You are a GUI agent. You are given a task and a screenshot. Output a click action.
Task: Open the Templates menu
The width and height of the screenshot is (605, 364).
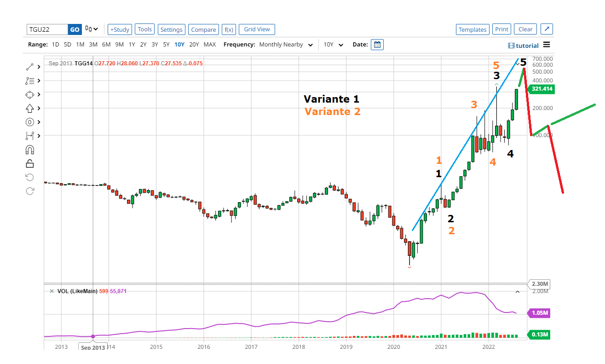pos(472,29)
